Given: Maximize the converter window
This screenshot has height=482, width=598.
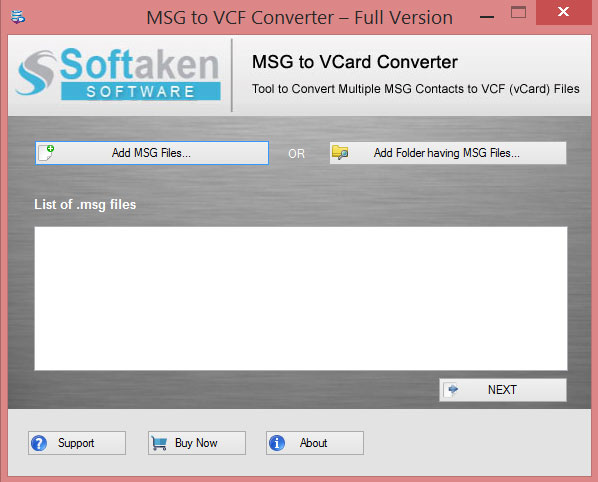Looking at the screenshot, I should point(518,13).
